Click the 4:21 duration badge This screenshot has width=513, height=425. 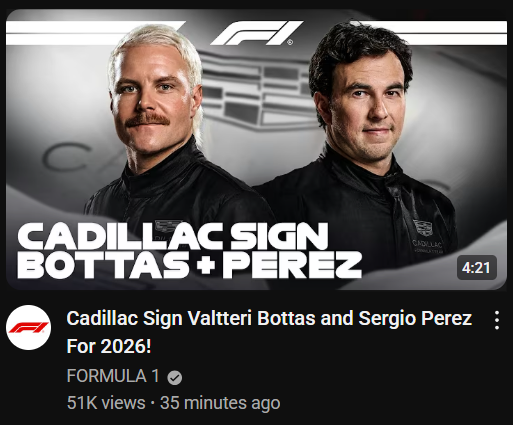tap(477, 268)
